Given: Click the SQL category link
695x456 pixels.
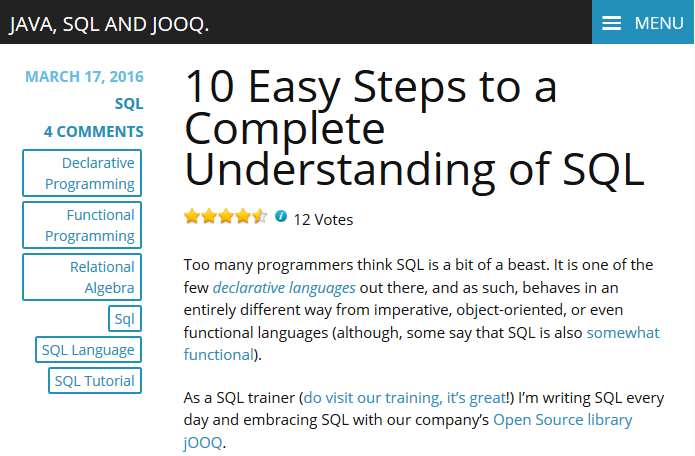Looking at the screenshot, I should tap(129, 104).
